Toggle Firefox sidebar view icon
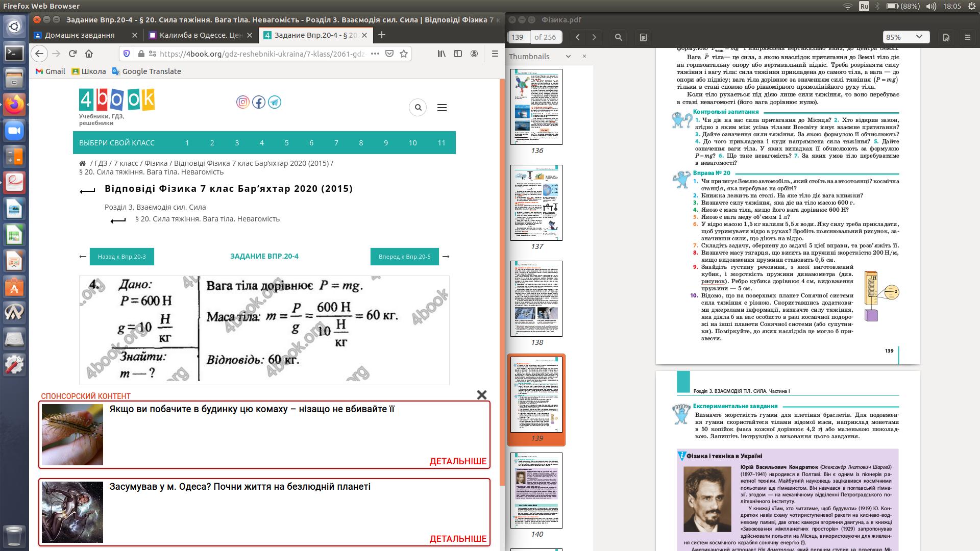 (x=458, y=54)
